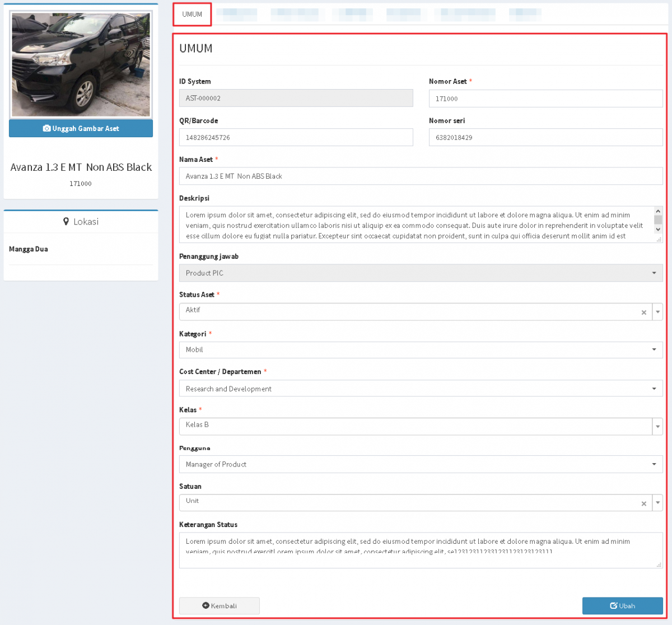This screenshot has height=625, width=672.
Task: Select the UMUM tab
Action: click(x=192, y=15)
